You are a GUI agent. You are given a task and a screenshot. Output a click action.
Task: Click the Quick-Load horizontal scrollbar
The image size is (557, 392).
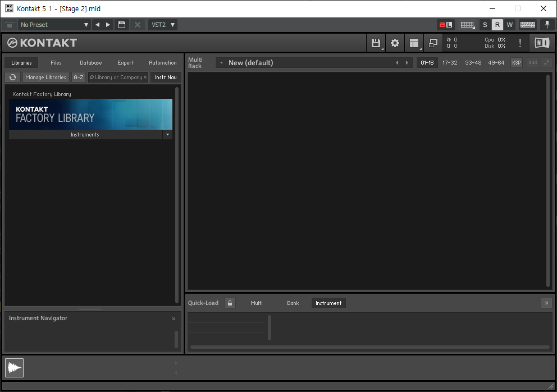coord(370,347)
